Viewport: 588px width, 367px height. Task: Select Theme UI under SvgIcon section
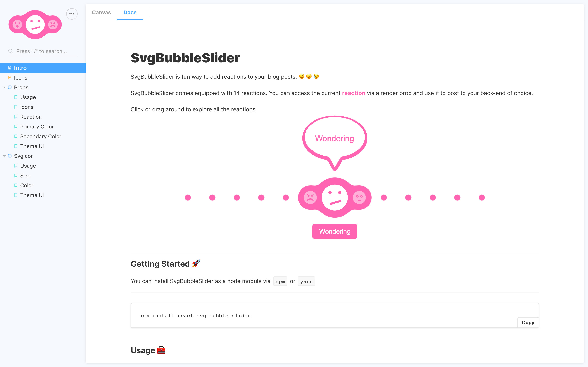pos(32,195)
